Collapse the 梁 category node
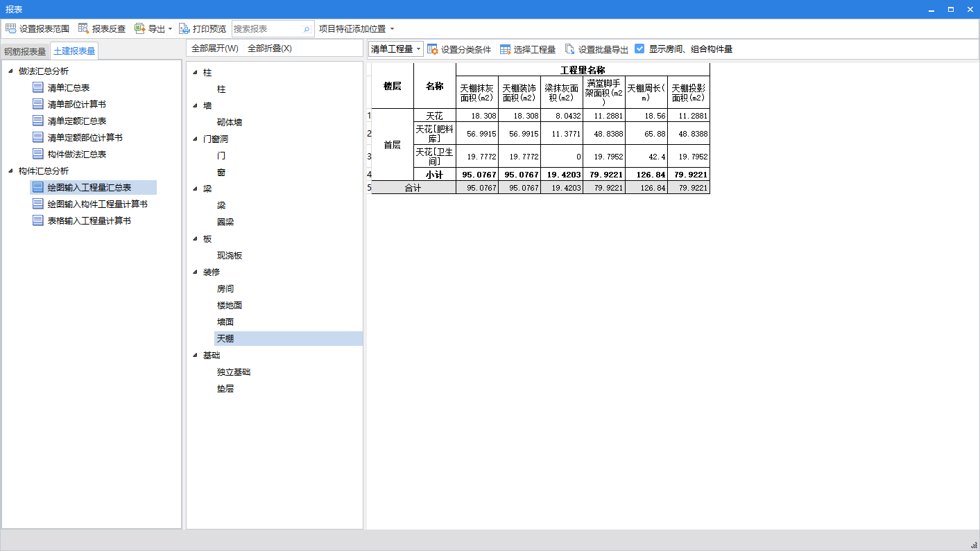The height and width of the screenshot is (551, 980). 195,189
